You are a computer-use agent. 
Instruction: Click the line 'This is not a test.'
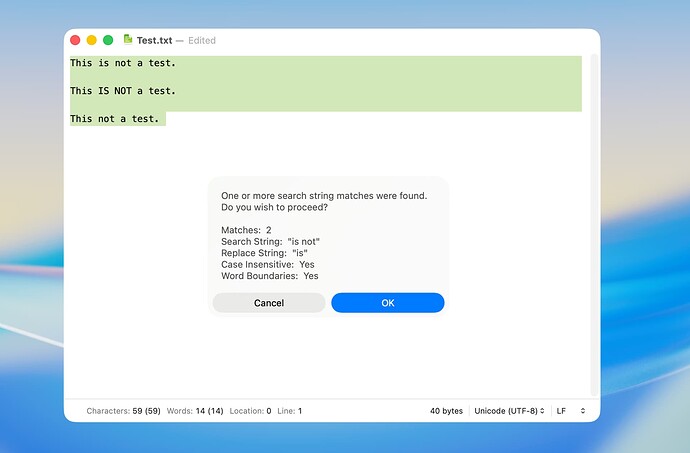(123, 63)
